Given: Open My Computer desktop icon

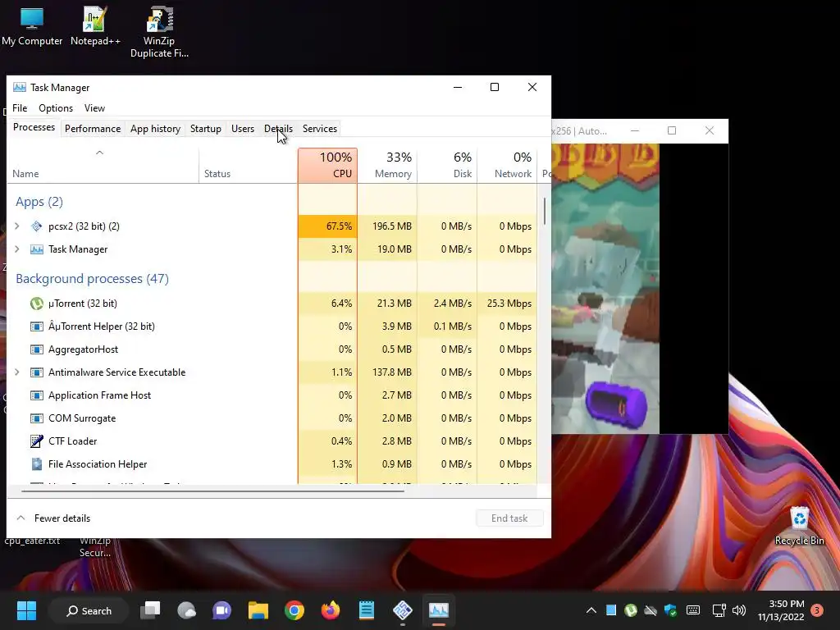Looking at the screenshot, I should (x=32, y=25).
